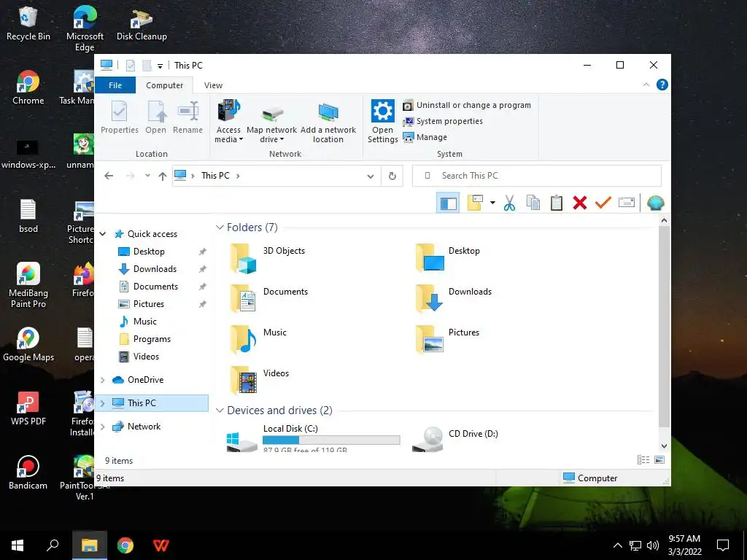Screen dimensions: 747x560
Task: Click Add a network location
Action: pos(328,122)
